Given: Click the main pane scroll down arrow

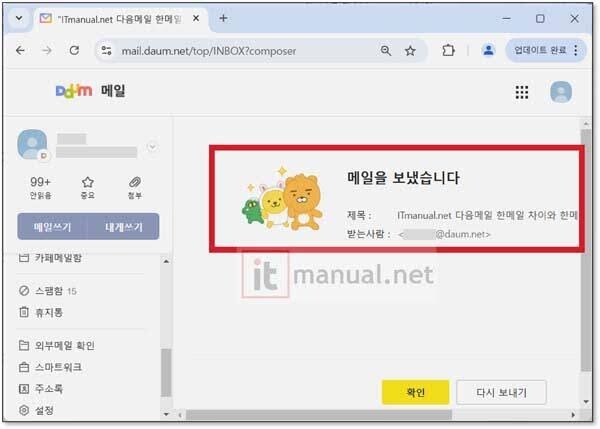Looking at the screenshot, I should point(586,402).
